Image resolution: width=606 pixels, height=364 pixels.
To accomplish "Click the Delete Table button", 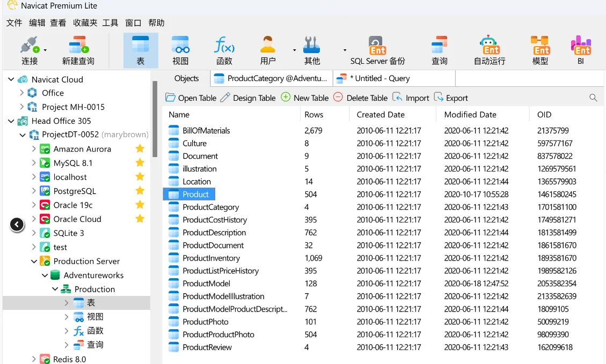I will click(x=360, y=98).
